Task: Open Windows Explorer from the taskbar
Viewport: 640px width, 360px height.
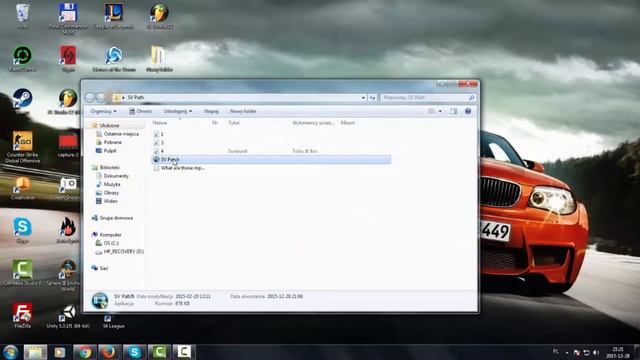Action: 35,352
